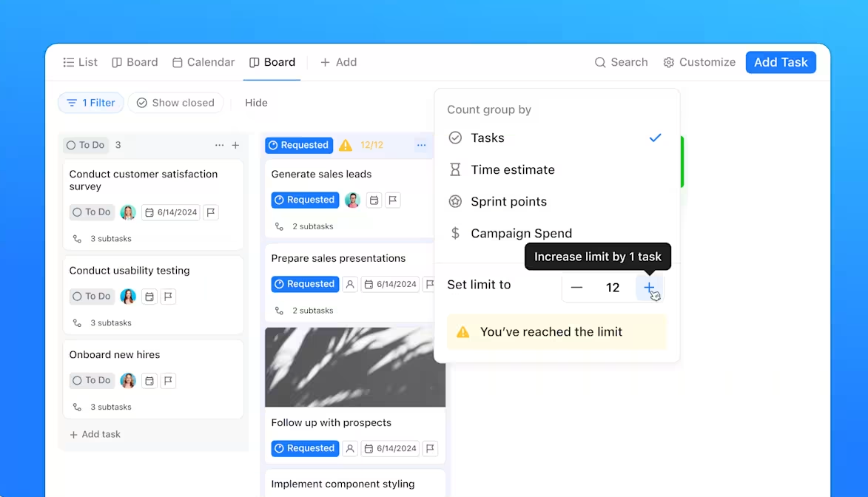Edit 6/14/2024 date on Prepare sales presentations
The height and width of the screenshot is (497, 868).
click(390, 285)
